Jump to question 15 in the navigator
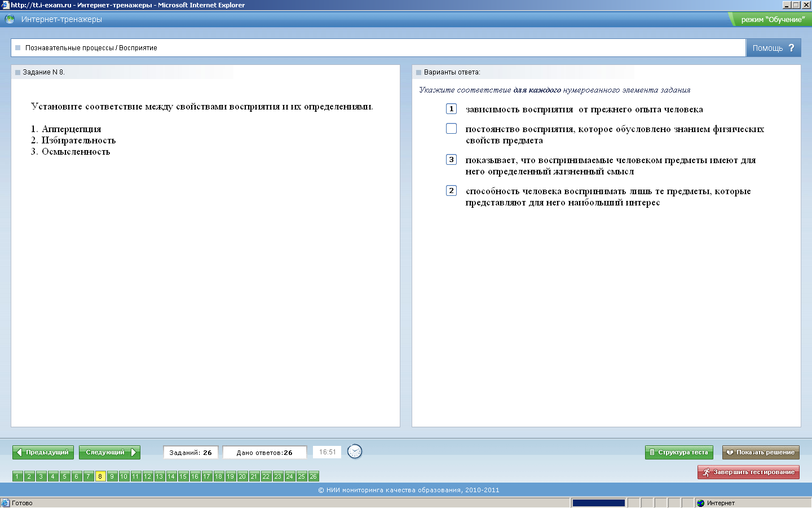 (x=183, y=476)
